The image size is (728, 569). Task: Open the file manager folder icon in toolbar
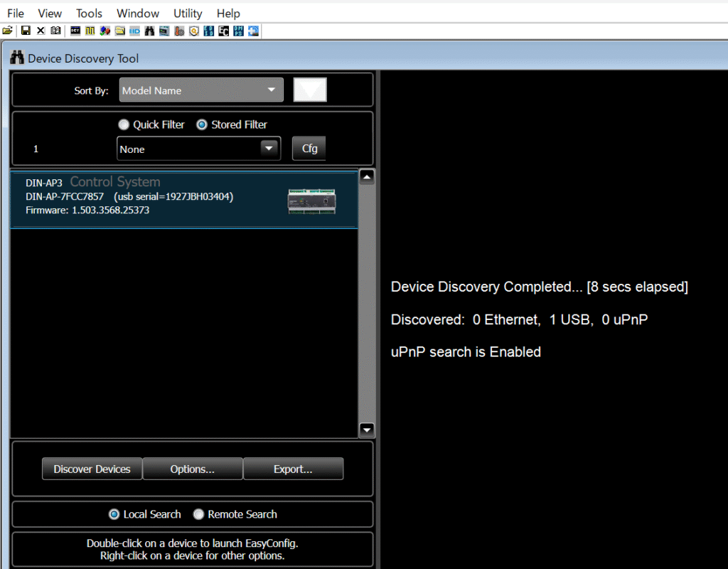tap(119, 31)
